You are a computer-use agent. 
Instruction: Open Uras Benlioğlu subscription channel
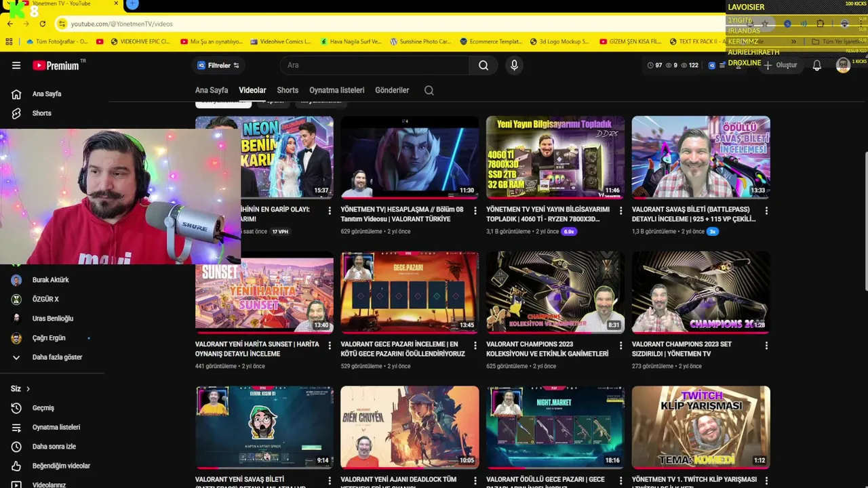click(x=52, y=319)
